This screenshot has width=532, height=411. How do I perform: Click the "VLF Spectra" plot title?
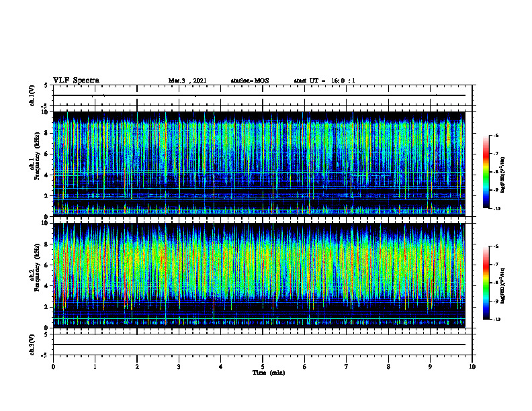point(76,81)
